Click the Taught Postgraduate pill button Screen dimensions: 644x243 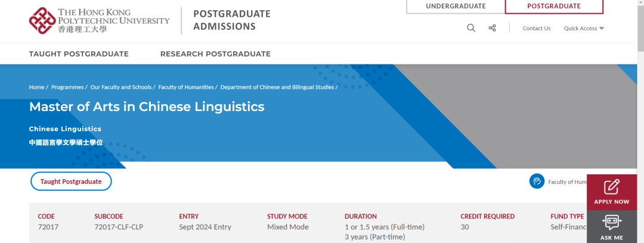[x=71, y=182]
